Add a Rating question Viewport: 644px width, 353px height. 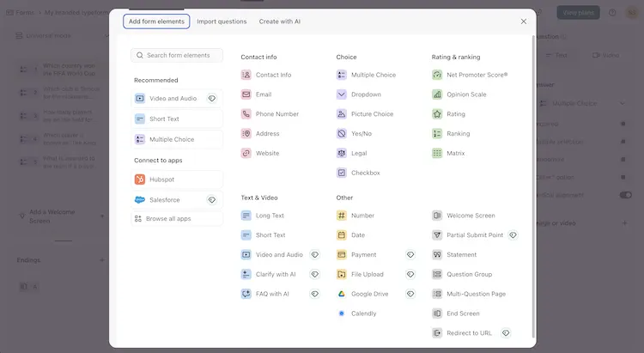[448, 114]
